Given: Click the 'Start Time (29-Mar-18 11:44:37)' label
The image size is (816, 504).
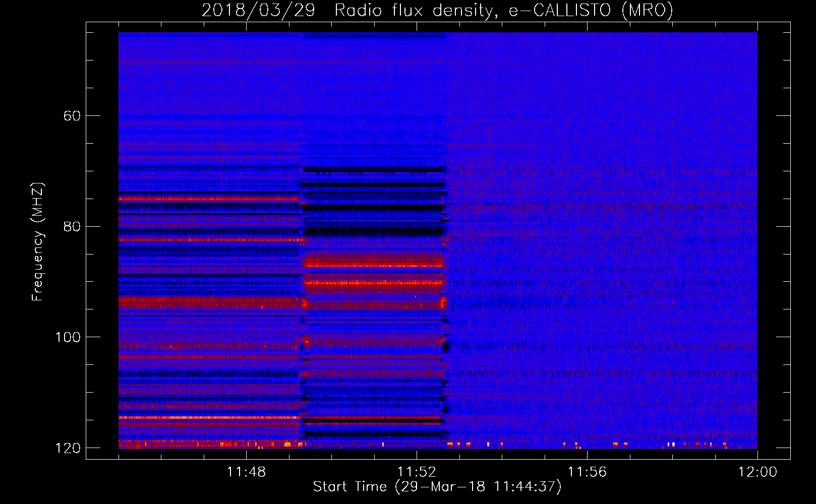Looking at the screenshot, I should coord(437,487).
